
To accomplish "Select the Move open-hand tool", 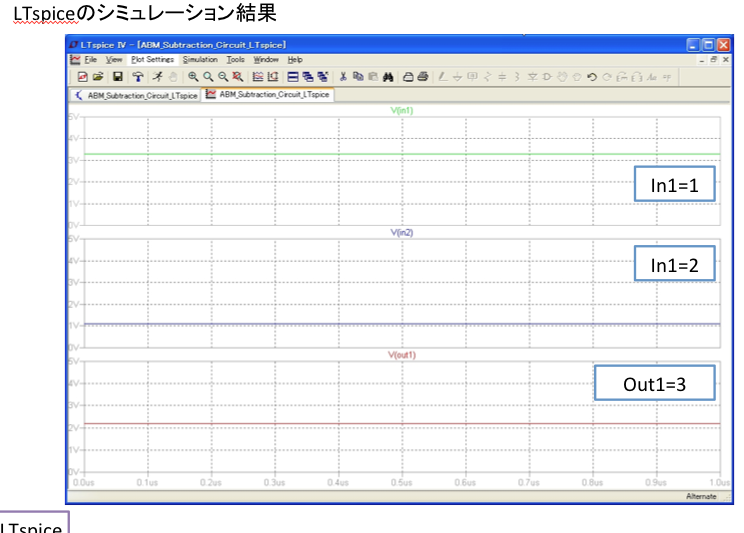I will point(562,76).
